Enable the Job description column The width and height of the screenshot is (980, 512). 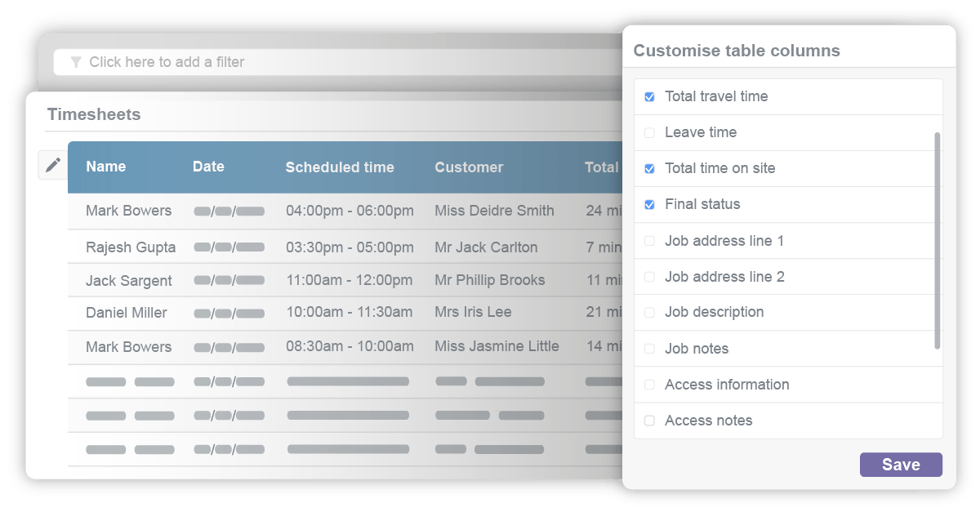[x=649, y=312]
